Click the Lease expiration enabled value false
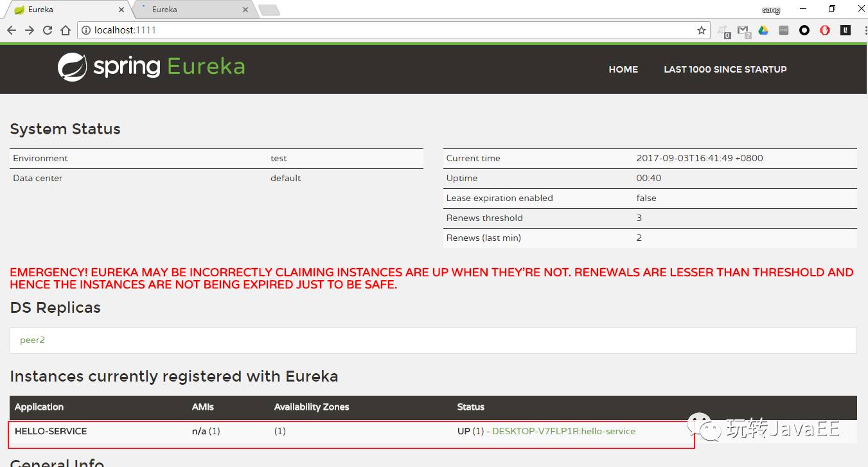Viewport: 868px width, 467px height. [x=646, y=198]
